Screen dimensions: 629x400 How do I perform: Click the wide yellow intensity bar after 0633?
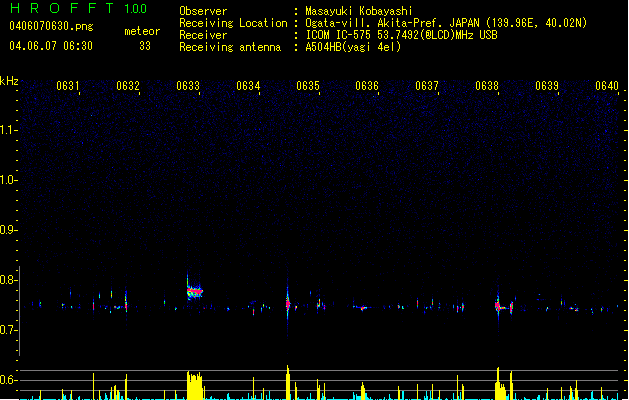(x=195, y=386)
